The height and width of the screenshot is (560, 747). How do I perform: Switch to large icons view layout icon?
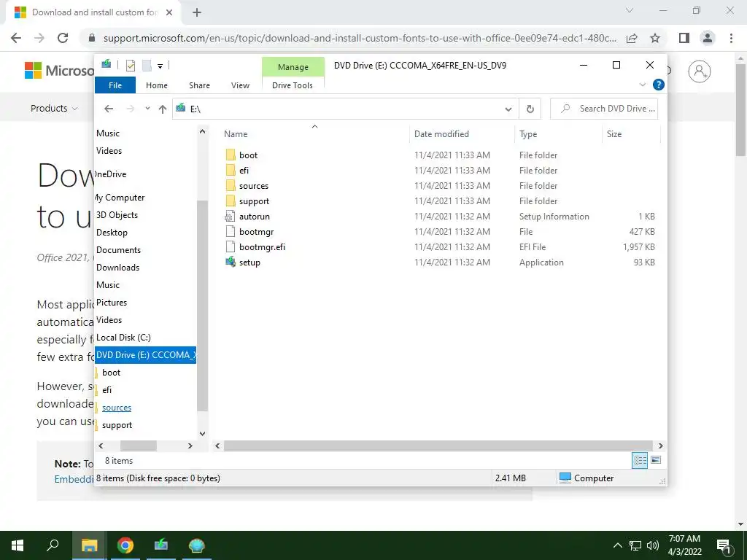[656, 460]
